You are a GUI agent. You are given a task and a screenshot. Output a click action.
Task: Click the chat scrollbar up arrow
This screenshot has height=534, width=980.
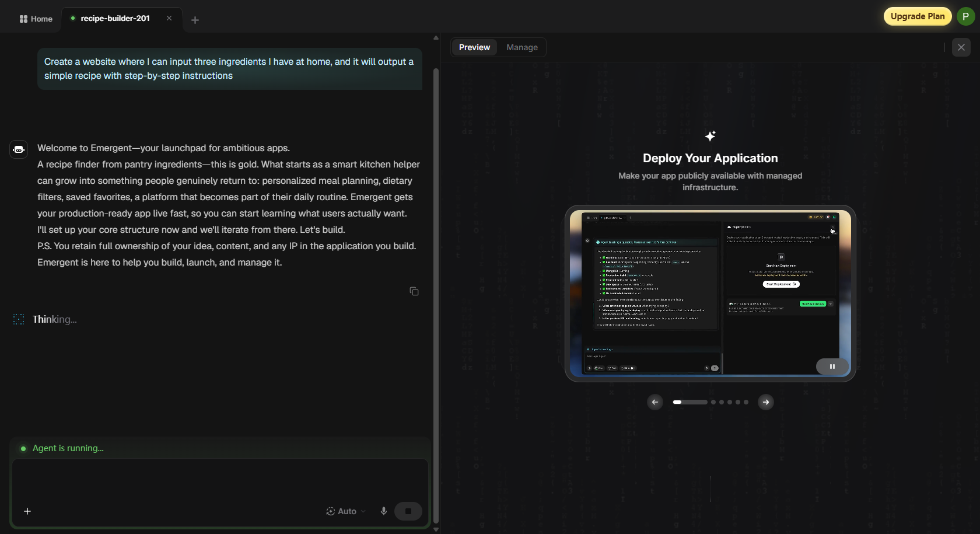[436, 38]
